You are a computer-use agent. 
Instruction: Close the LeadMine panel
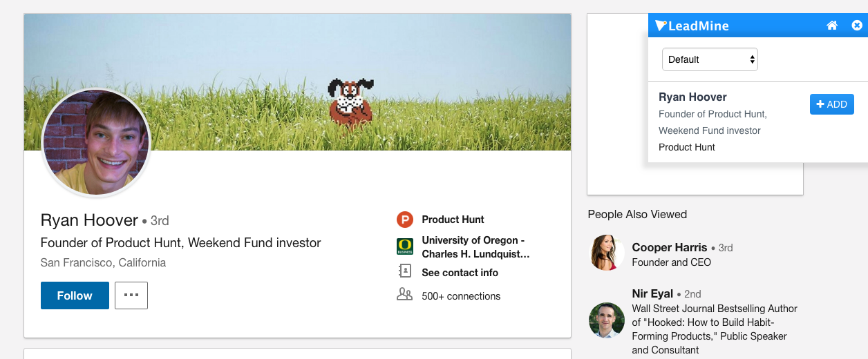pos(857,26)
